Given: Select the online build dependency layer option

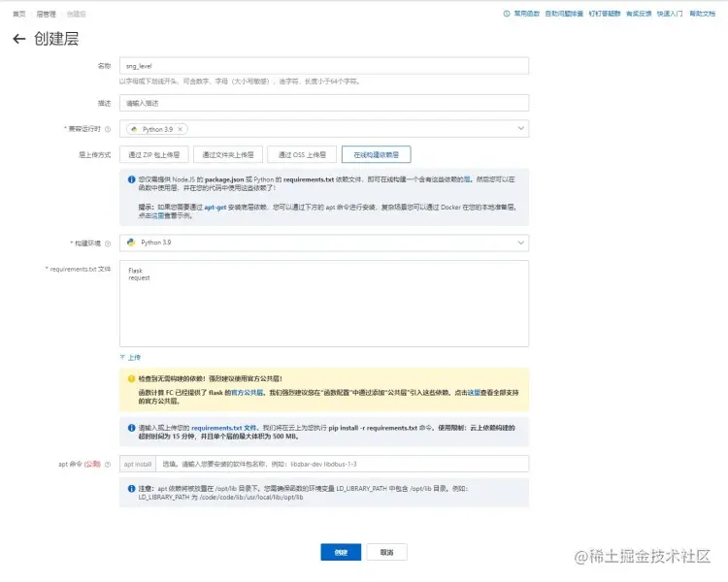Looking at the screenshot, I should pyautogui.click(x=376, y=154).
